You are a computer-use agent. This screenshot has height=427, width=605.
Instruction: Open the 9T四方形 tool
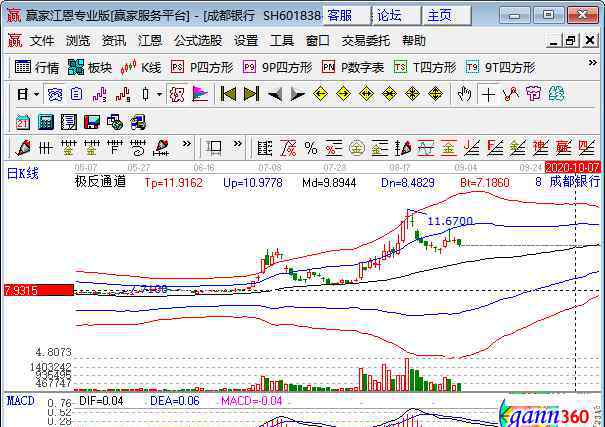500,68
